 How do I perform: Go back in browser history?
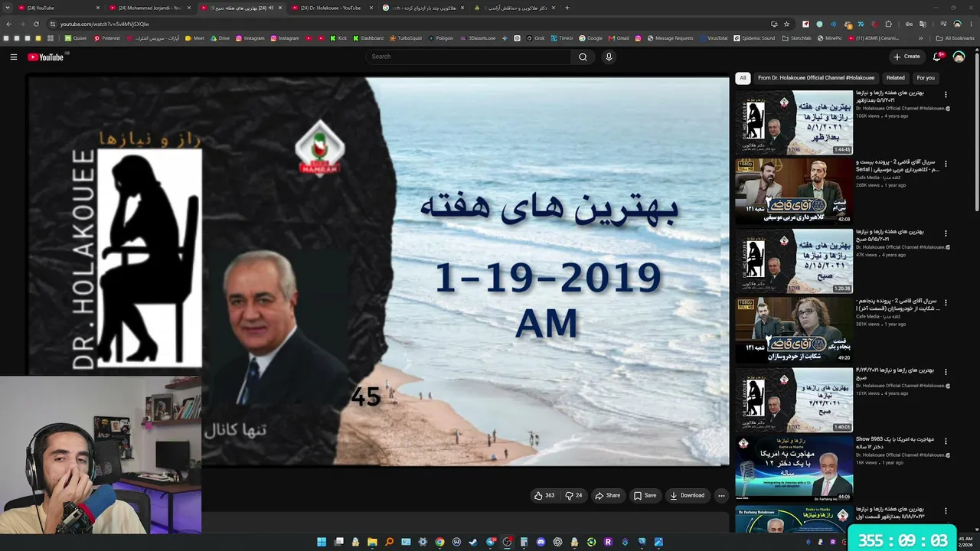coord(8,24)
